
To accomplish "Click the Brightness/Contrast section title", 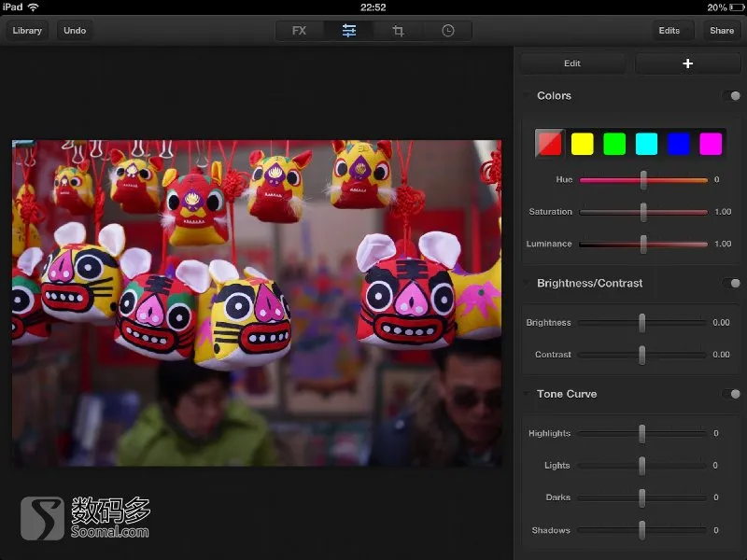I will pos(590,284).
